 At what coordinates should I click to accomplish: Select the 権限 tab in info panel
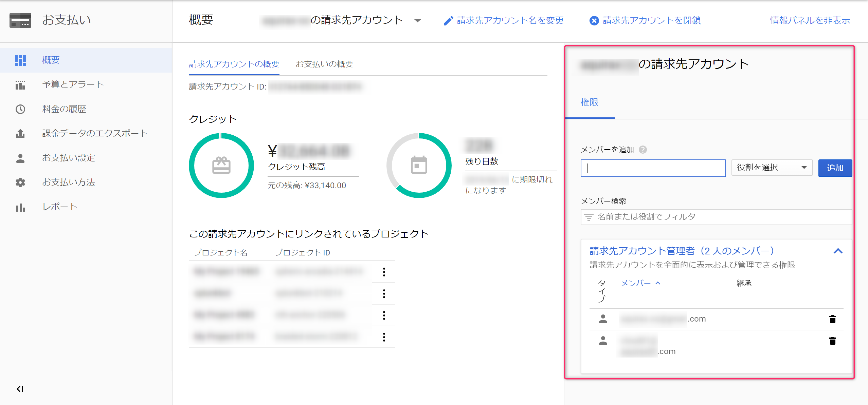point(590,102)
